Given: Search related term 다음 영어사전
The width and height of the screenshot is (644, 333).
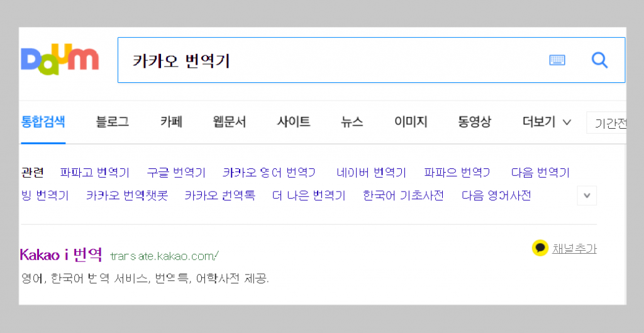Looking at the screenshot, I should pyautogui.click(x=496, y=195).
